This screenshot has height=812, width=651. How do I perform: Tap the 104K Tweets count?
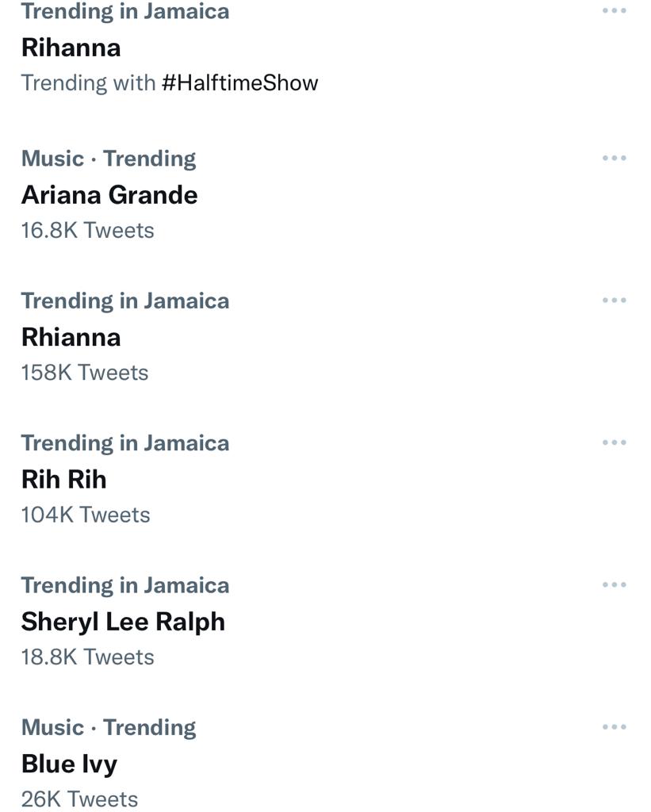86,515
